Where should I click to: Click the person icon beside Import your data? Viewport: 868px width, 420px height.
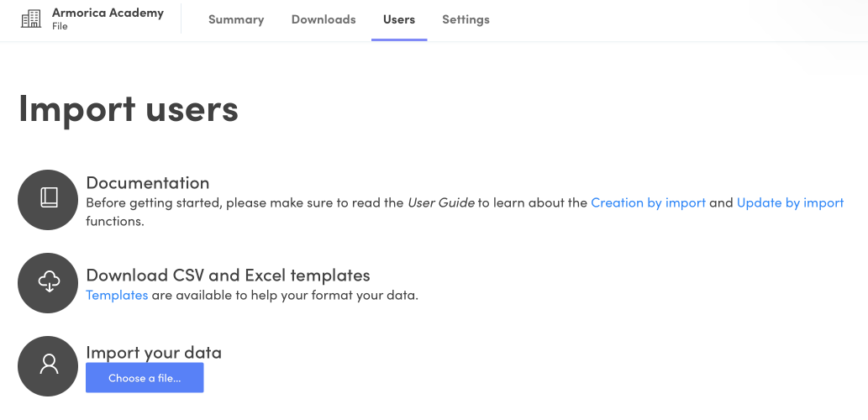tap(49, 365)
